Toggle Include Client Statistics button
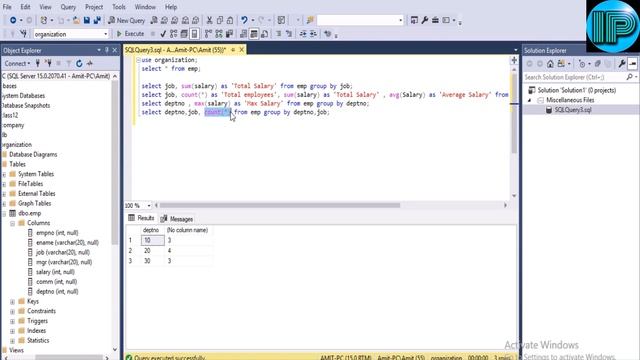Viewport: 640px width, 360px height. point(229,34)
